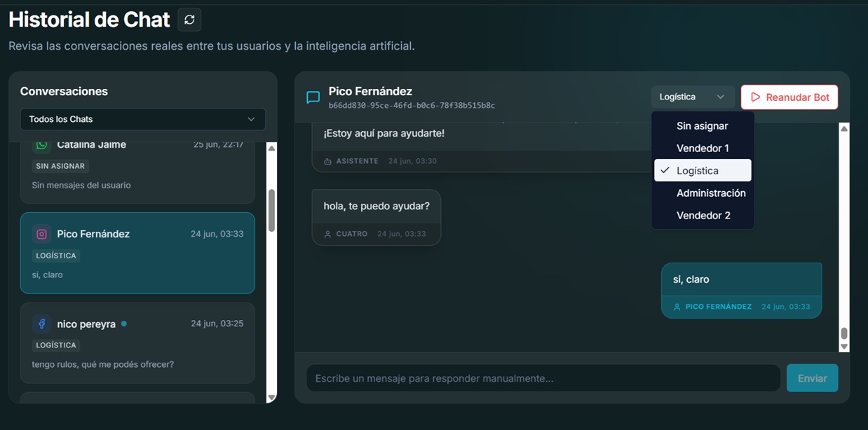Click the chat pane scrollbar thumb

tap(844, 333)
